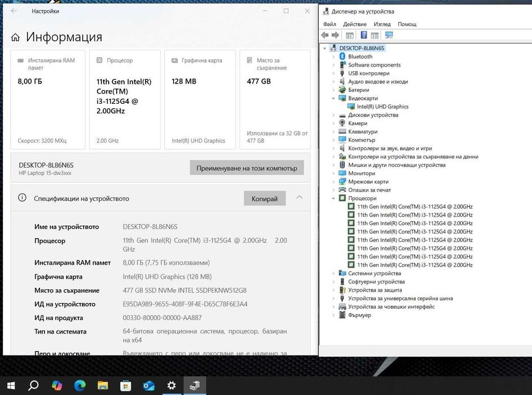Click the blue Help toolbar icon
The height and width of the screenshot is (395, 532).
364,35
